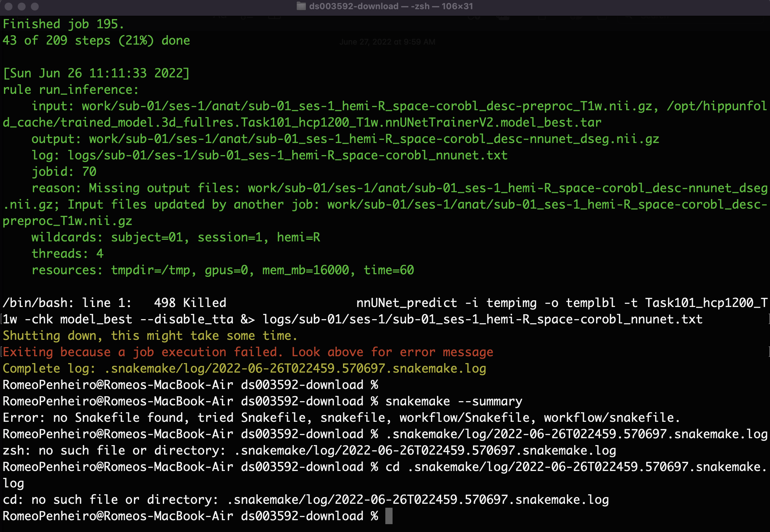Select the green 'Finished job 195.' line
Screen dimensions: 770x532
[63, 23]
